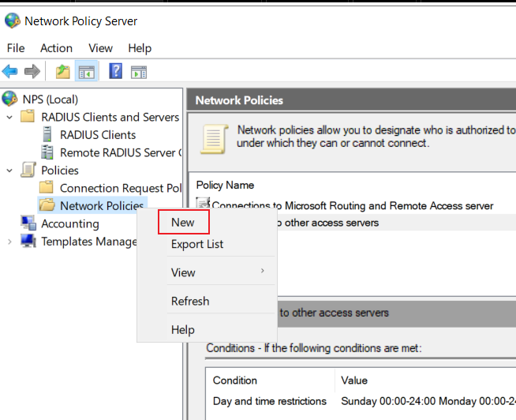Image resolution: width=516 pixels, height=420 pixels.
Task: Open the Accounting node in tree
Action: [69, 223]
